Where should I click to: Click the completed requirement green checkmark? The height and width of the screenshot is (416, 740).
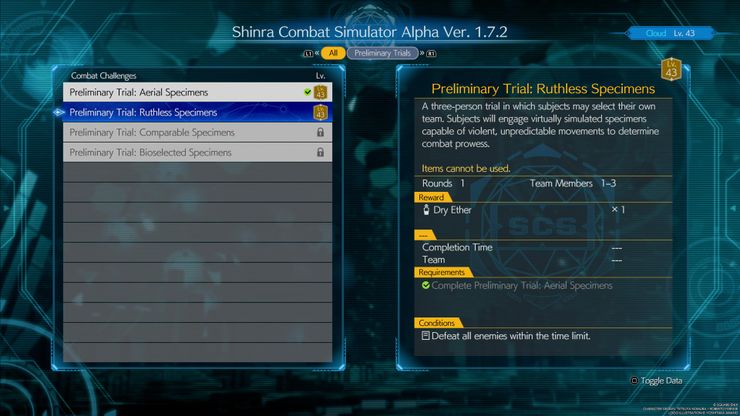(x=426, y=285)
